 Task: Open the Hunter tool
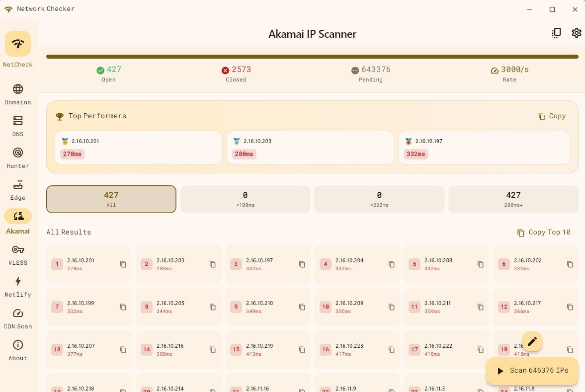(18, 158)
